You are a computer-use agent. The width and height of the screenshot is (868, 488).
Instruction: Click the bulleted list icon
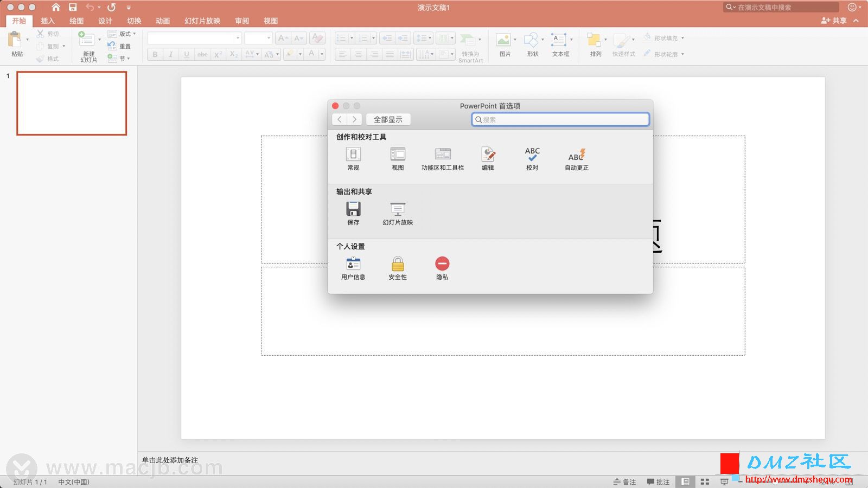coord(341,38)
